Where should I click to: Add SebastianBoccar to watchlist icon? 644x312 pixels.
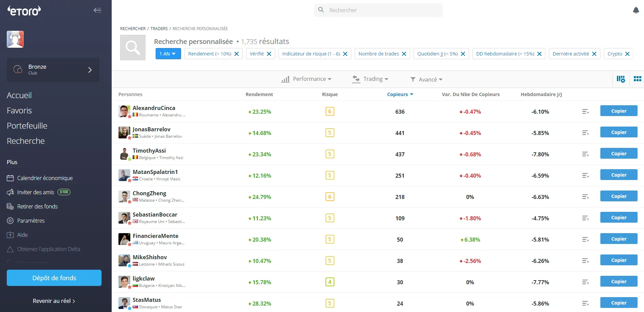point(585,218)
